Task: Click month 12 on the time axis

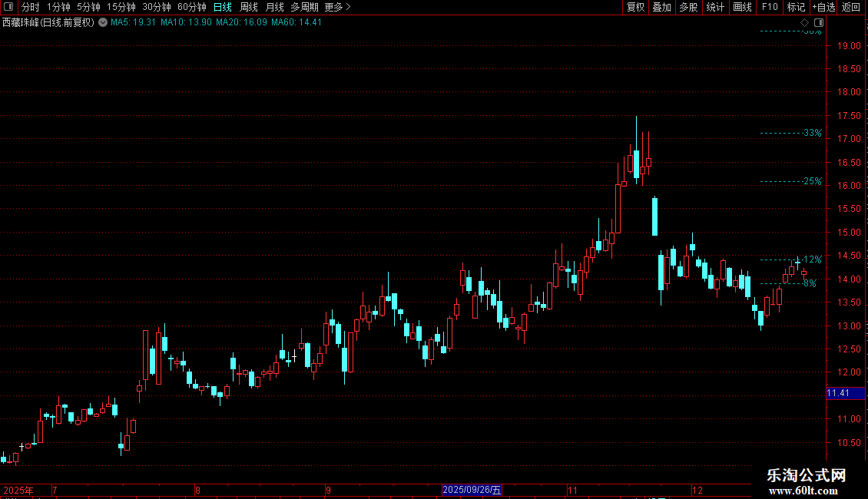Action: tap(697, 490)
